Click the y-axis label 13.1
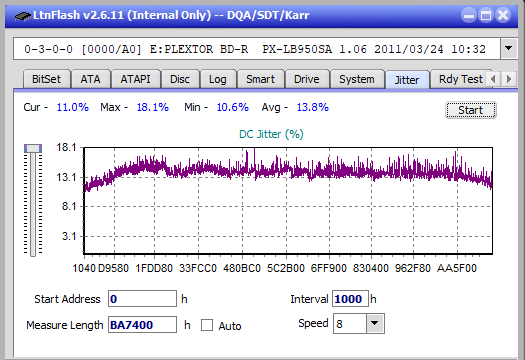The width and height of the screenshot is (525, 360). point(67,177)
